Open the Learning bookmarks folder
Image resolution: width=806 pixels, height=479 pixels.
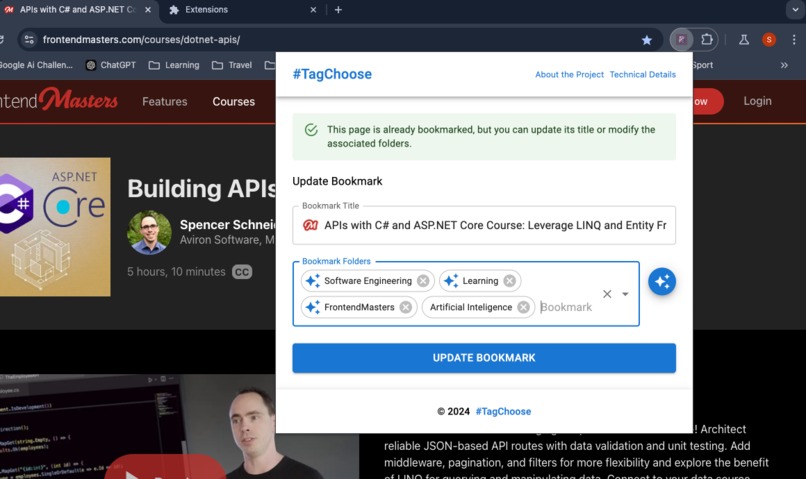pyautogui.click(x=174, y=65)
